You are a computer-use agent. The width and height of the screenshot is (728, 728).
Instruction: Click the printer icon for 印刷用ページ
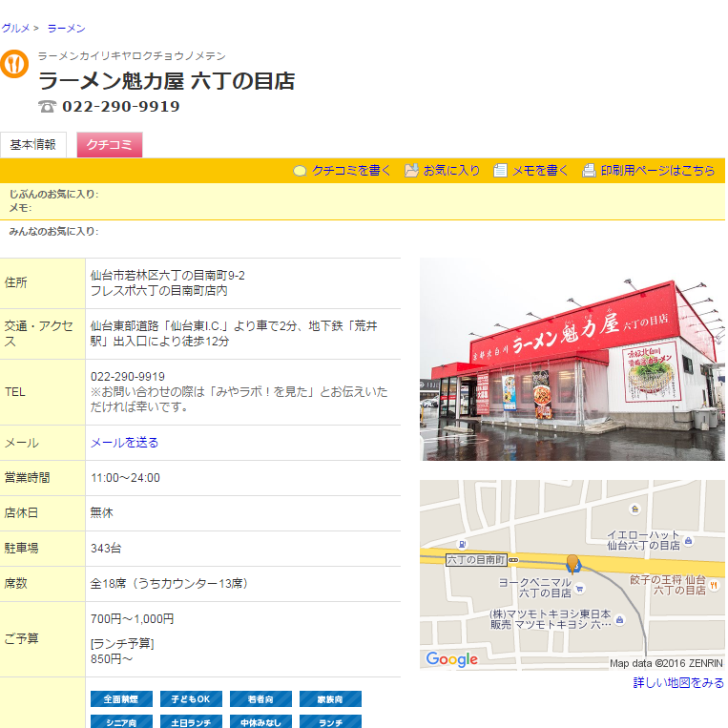point(589,171)
